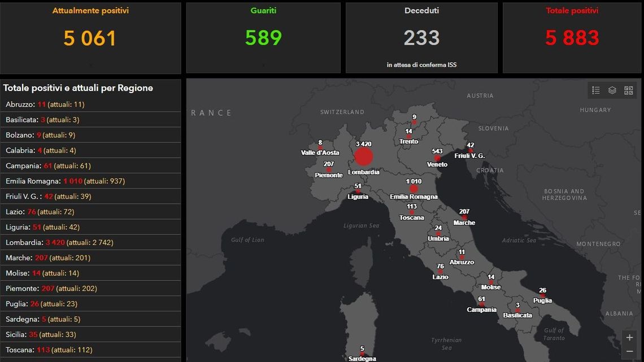The height and width of the screenshot is (362, 644).
Task: Click the Deceduti counter panel
Action: pos(421,38)
